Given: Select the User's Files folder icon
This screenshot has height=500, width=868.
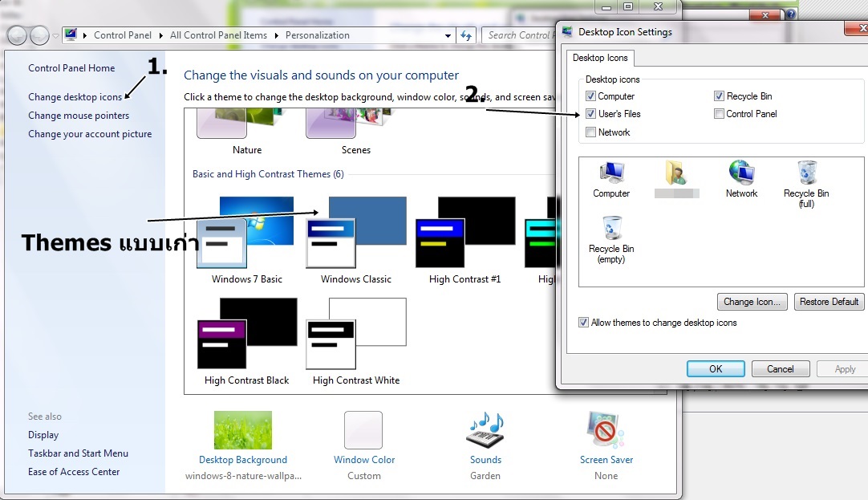Looking at the screenshot, I should coord(676,173).
